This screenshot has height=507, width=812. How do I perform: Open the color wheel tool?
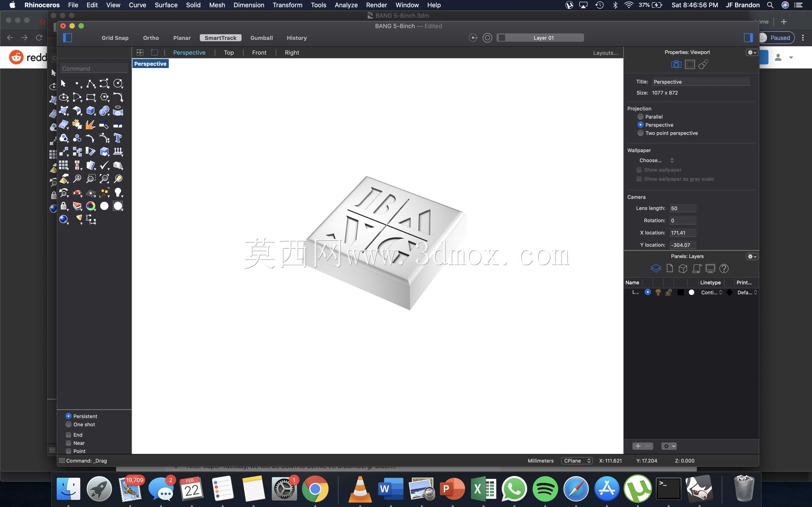90,206
